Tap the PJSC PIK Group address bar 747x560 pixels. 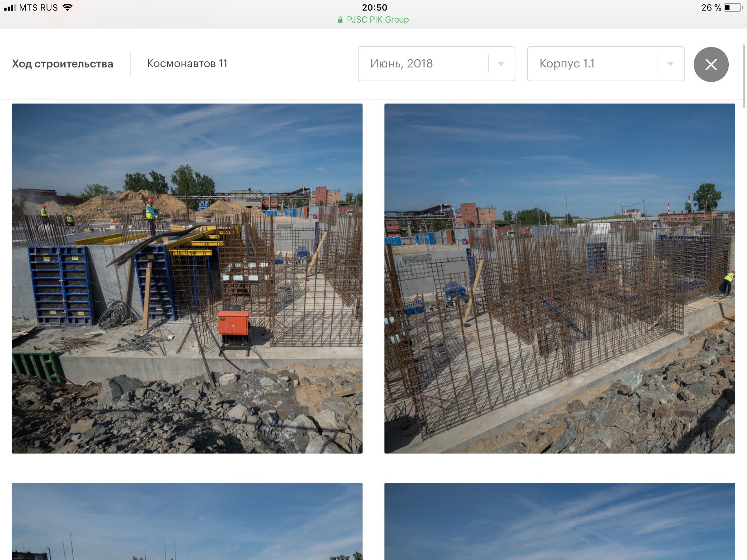point(377,20)
